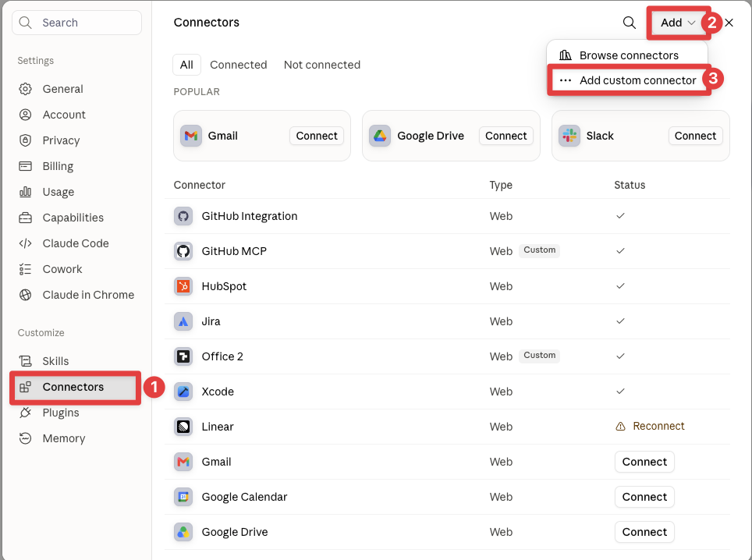This screenshot has height=560, width=752.
Task: Click the Connector column header
Action: click(x=199, y=185)
